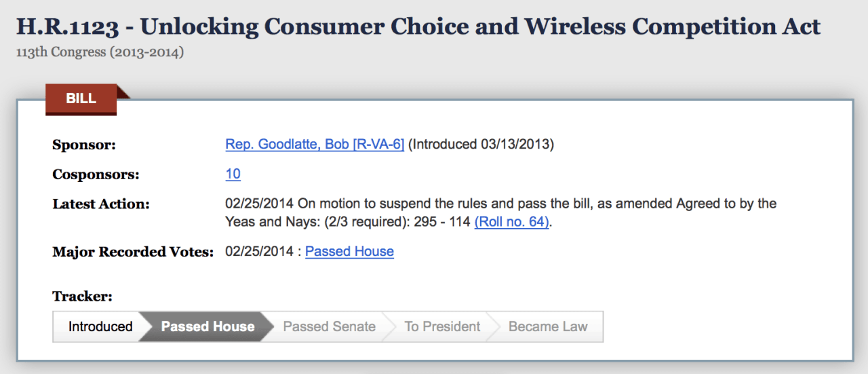Open the Roll no. 64 link
The width and height of the screenshot is (868, 374).
point(511,222)
